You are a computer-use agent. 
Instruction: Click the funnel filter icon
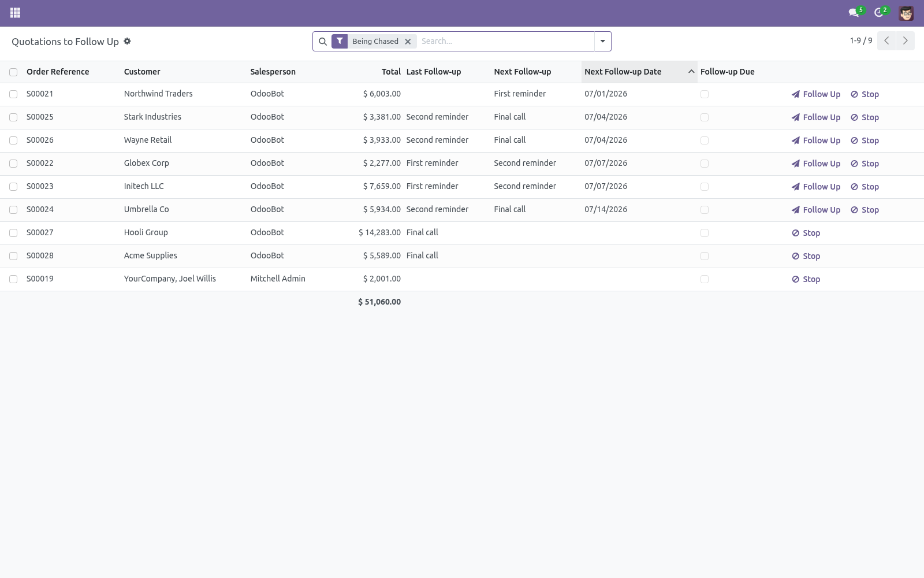pos(340,41)
